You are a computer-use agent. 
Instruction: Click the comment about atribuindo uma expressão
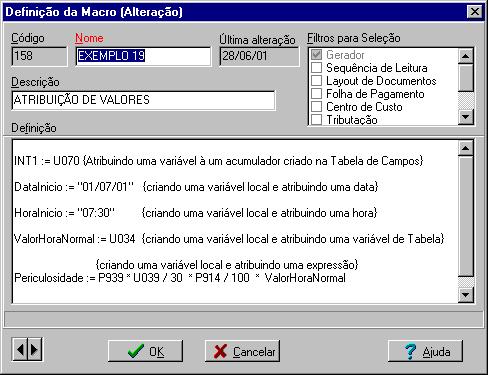tap(227, 265)
